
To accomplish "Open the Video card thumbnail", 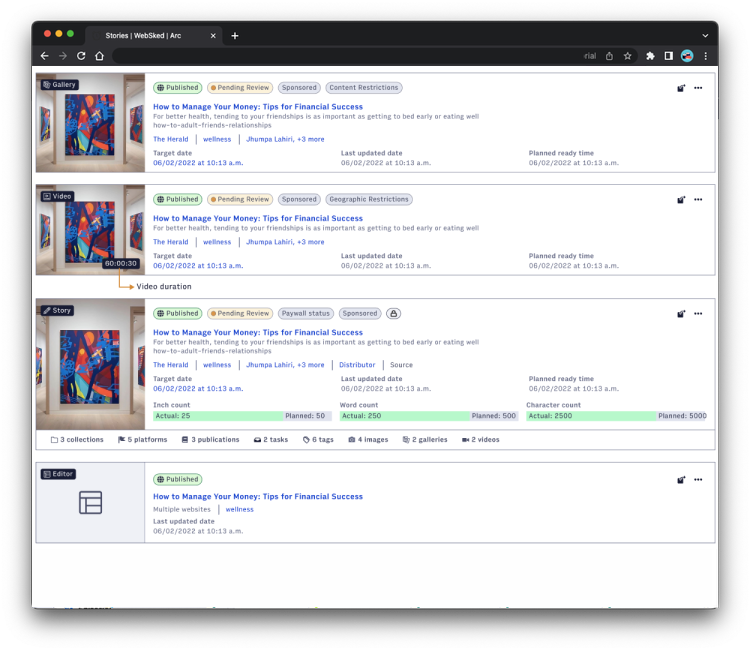I will 90,230.
